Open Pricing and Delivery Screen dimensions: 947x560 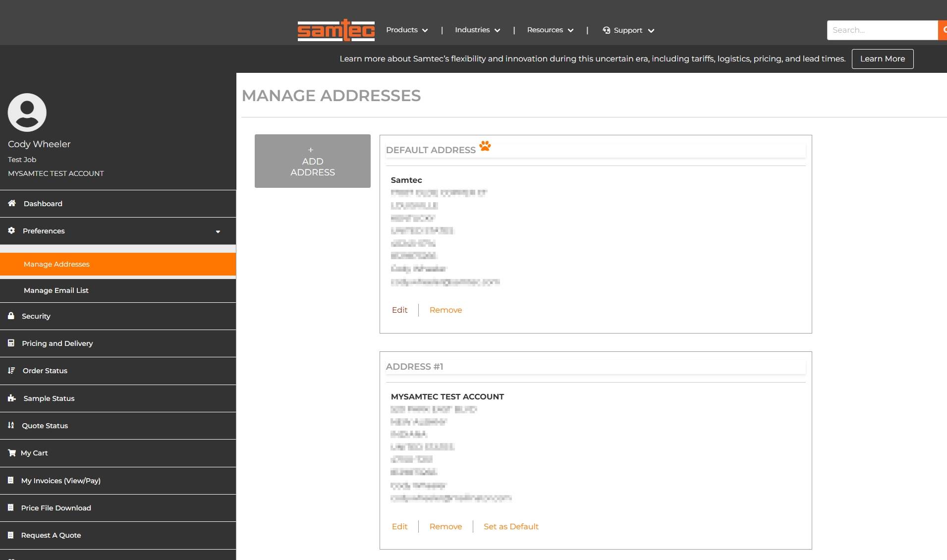[x=118, y=343]
